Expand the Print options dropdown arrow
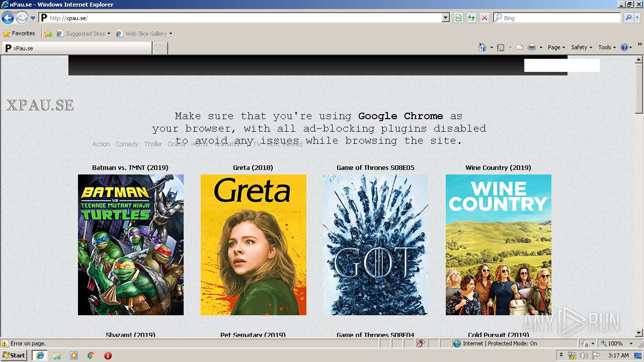 (541, 47)
